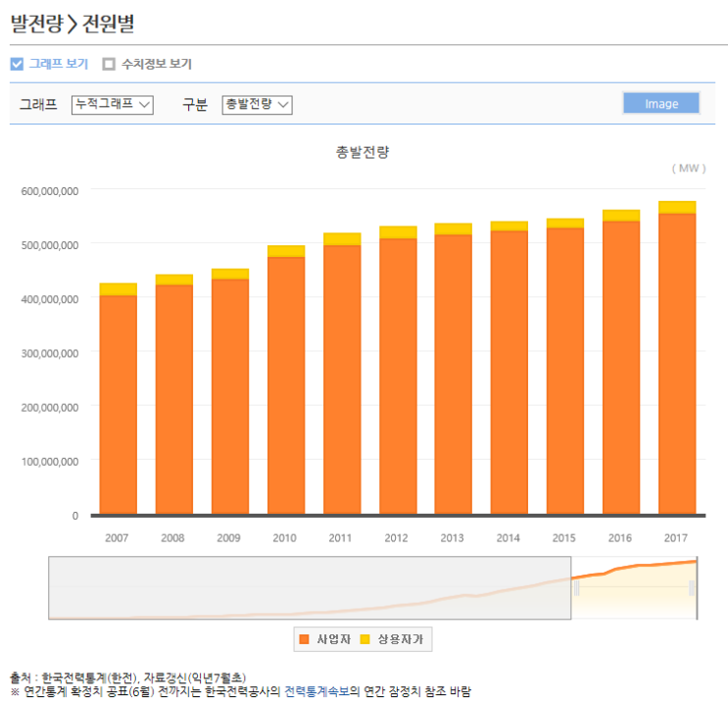Click the 2011 orange bar

(x=342, y=379)
